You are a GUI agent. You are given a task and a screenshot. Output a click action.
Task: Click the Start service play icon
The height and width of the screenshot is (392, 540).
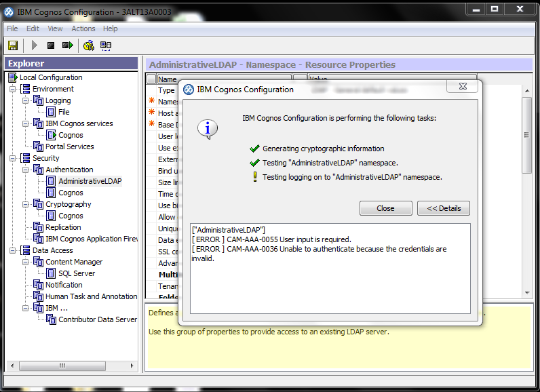pyautogui.click(x=34, y=45)
